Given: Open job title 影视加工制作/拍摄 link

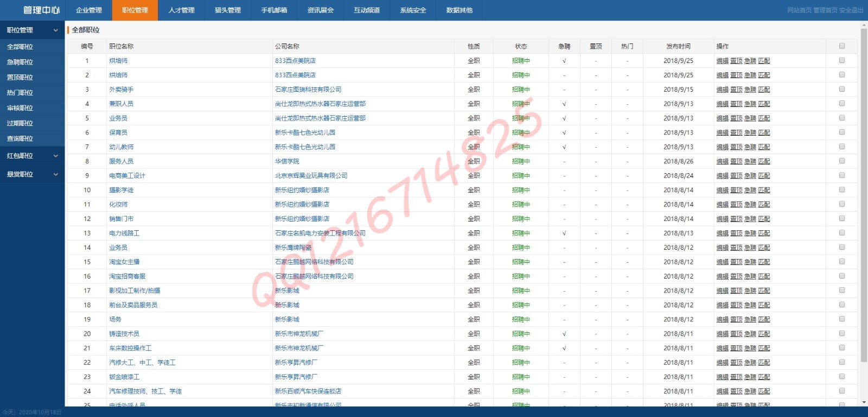Looking at the screenshot, I should [x=135, y=290].
